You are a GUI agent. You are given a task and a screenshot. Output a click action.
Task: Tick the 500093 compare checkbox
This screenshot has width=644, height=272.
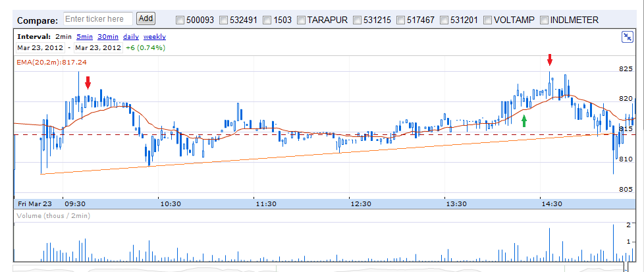(180, 20)
